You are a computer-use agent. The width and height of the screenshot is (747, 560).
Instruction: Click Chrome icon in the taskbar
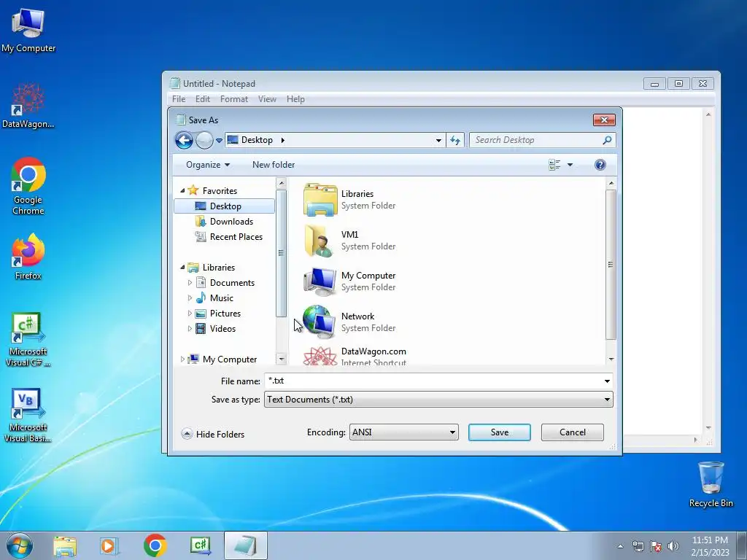coord(155,545)
